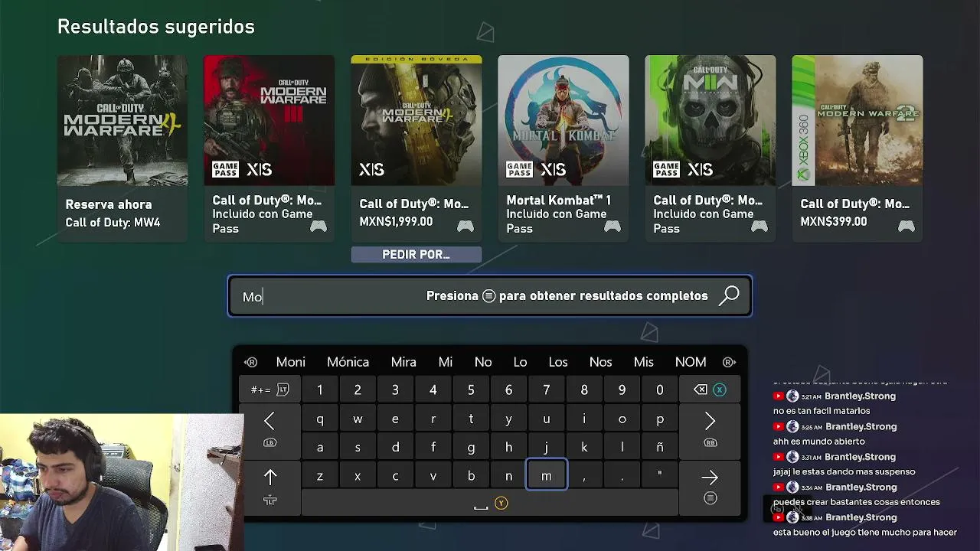This screenshot has height=551, width=980.
Task: Tap the letter r key
Action: (x=433, y=419)
